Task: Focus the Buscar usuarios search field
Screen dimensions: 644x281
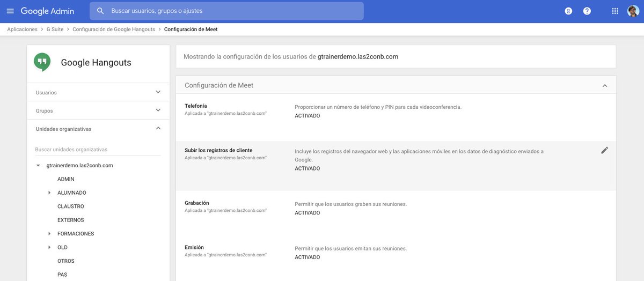Action: click(226, 11)
